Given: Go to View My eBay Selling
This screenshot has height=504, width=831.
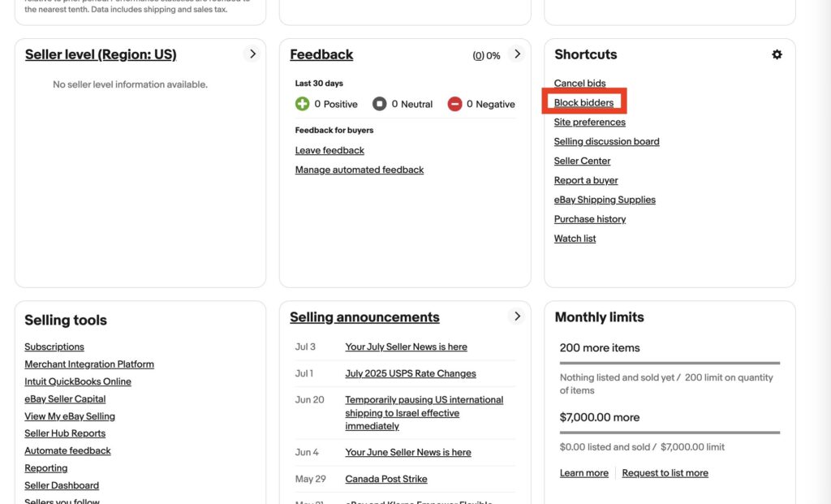Looking at the screenshot, I should [70, 416].
